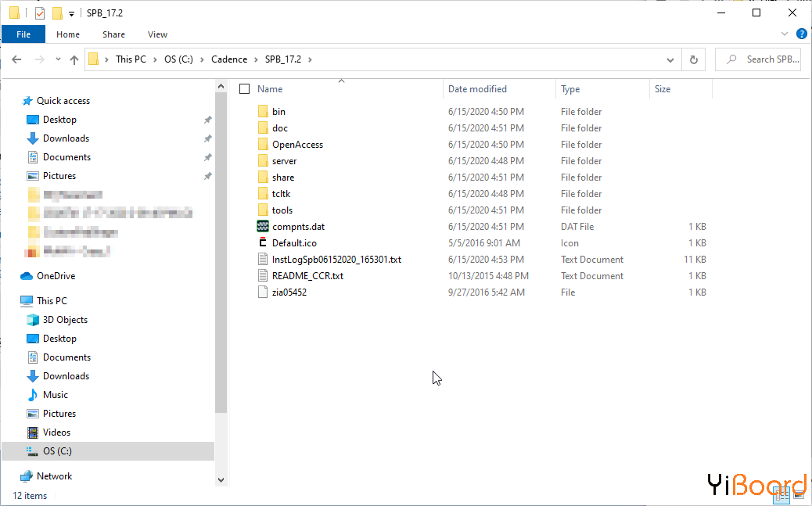Unpin Documents from Quick access
The image size is (812, 506).
(207, 157)
